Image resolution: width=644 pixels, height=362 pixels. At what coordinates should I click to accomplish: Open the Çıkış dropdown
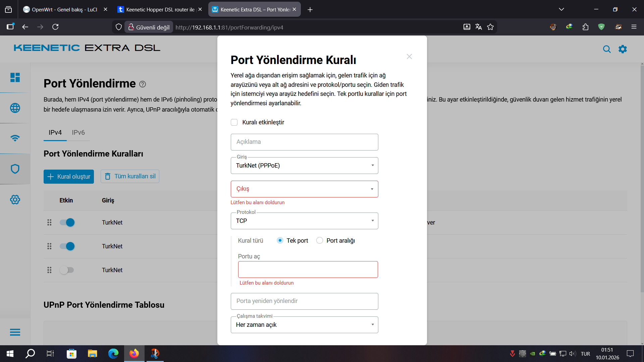(305, 189)
